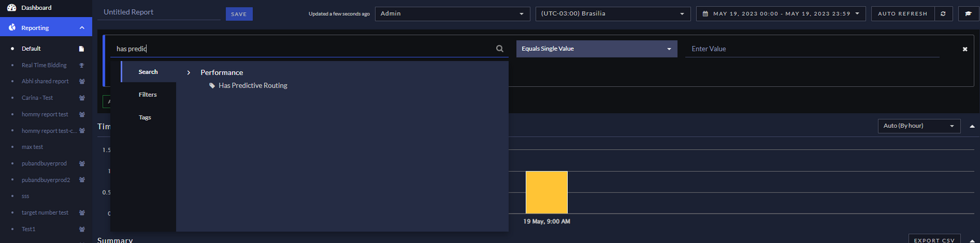This screenshot has height=243, width=980.
Task: Click shared-users icon beside Test1
Action: (x=82, y=230)
